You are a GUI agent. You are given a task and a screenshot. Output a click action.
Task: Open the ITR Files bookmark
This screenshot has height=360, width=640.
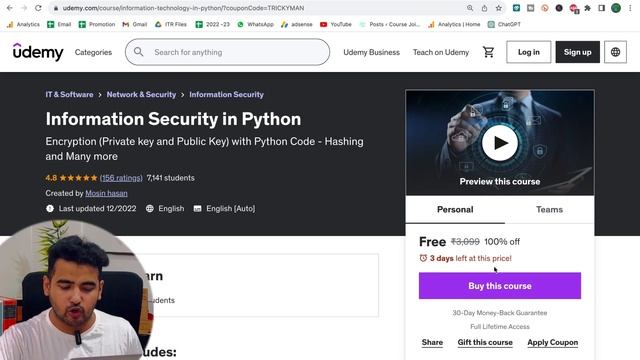[171, 24]
